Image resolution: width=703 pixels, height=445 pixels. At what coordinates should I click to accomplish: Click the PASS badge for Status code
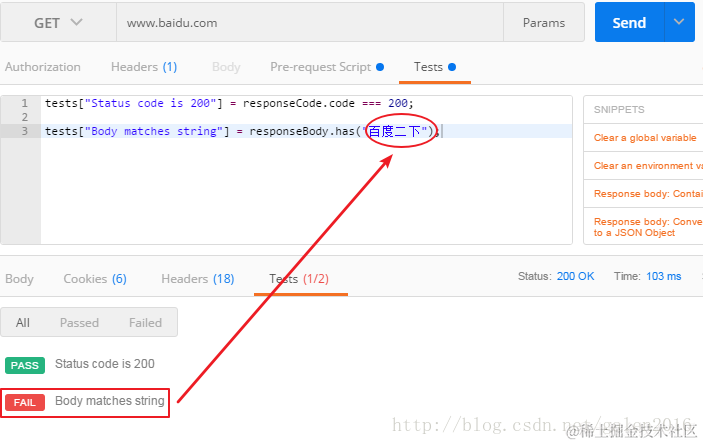click(x=25, y=365)
